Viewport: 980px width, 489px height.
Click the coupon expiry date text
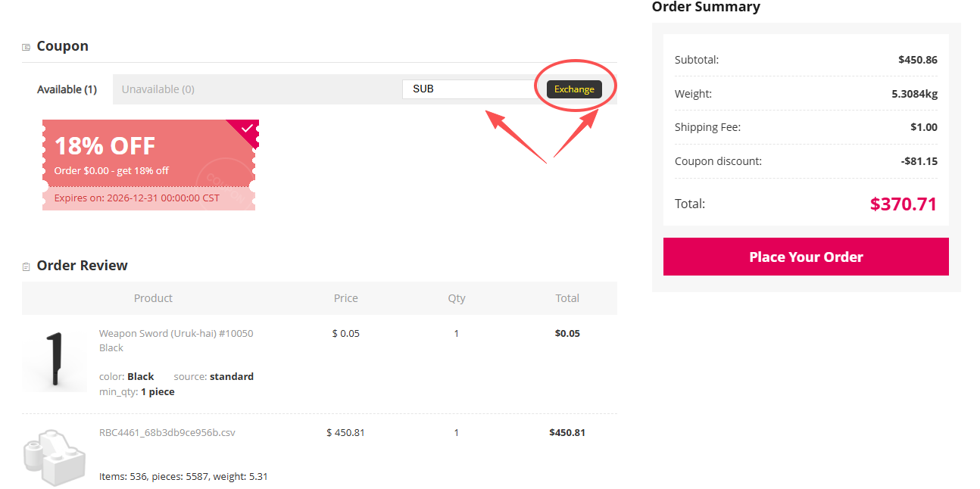[137, 198]
